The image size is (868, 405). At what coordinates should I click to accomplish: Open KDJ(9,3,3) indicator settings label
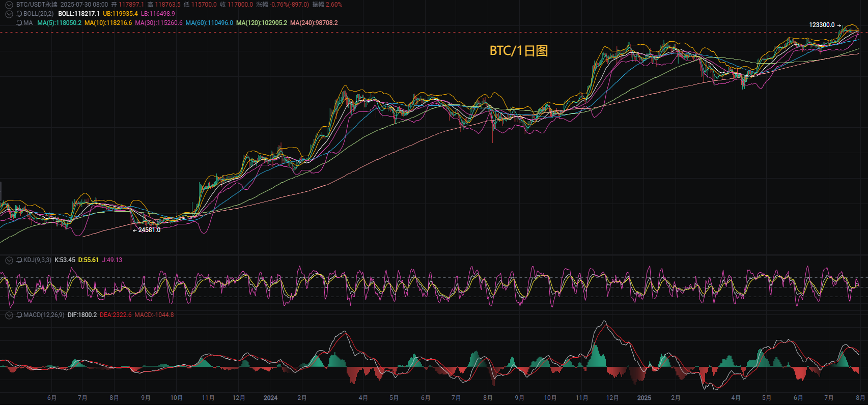[37, 260]
